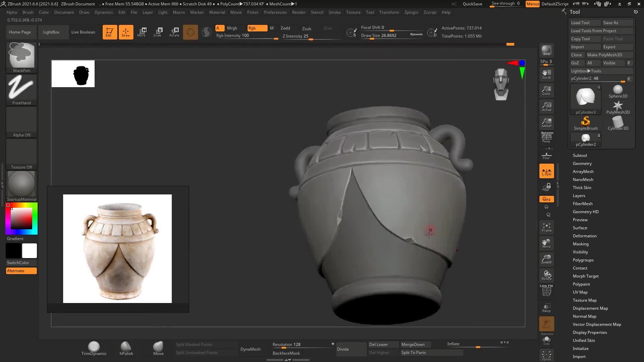Select the Frame mesh icon

point(546,227)
